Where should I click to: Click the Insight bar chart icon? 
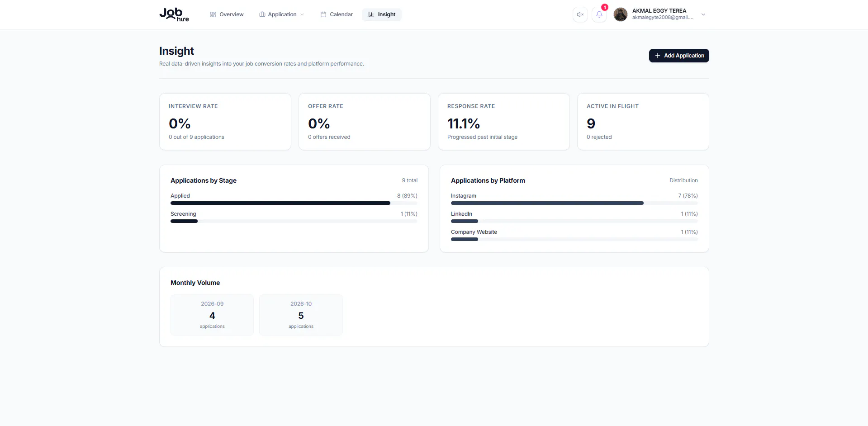click(x=371, y=14)
